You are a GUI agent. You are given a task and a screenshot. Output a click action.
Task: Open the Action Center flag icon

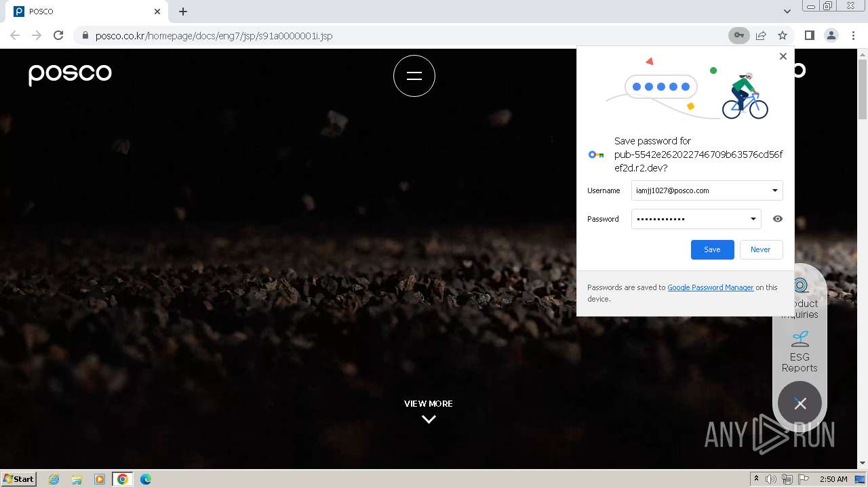(804, 479)
